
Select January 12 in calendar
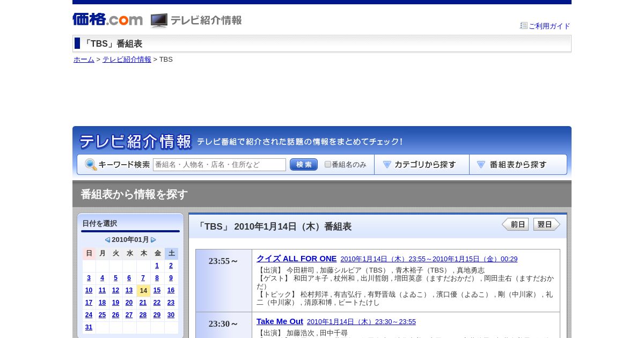(115, 290)
